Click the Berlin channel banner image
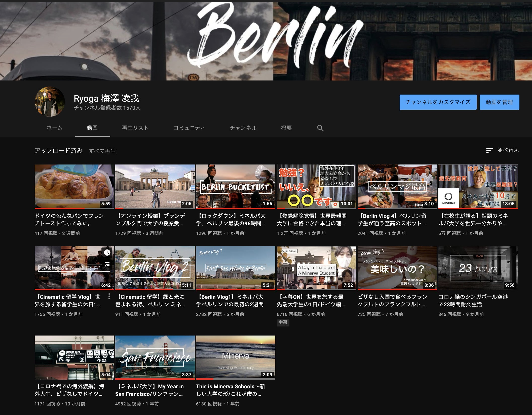 266,40
